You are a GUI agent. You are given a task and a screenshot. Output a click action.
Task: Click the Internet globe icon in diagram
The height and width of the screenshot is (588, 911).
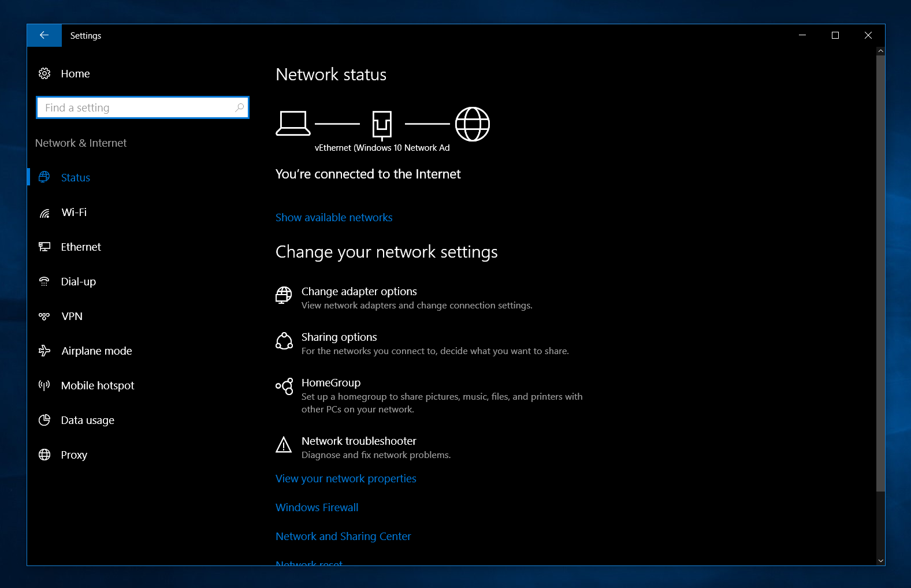coord(473,124)
